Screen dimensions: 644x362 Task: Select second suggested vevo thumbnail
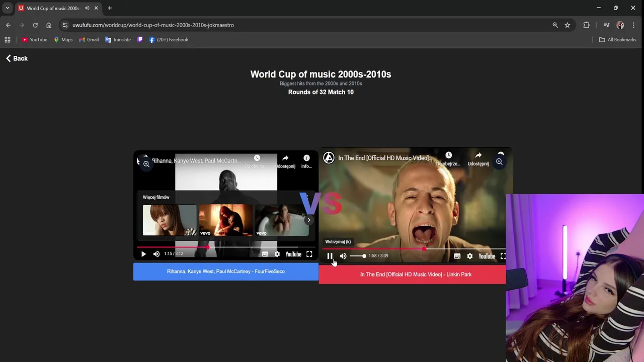point(226,220)
